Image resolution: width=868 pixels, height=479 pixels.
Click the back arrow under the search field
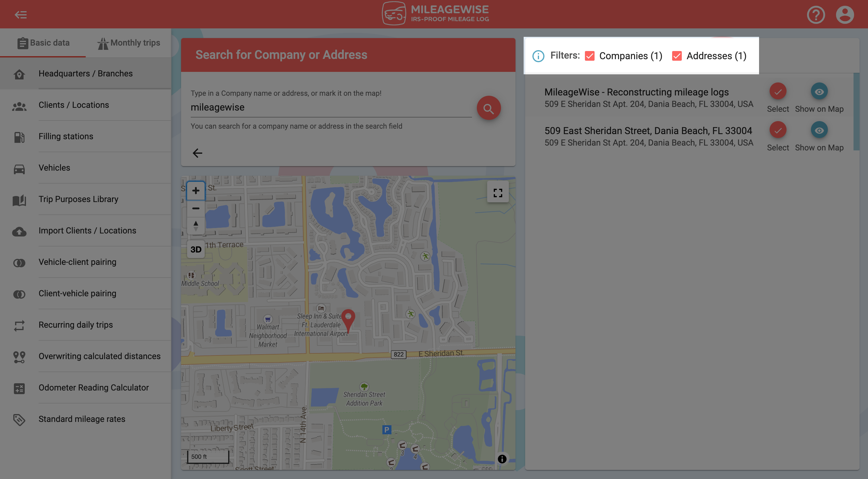197,153
